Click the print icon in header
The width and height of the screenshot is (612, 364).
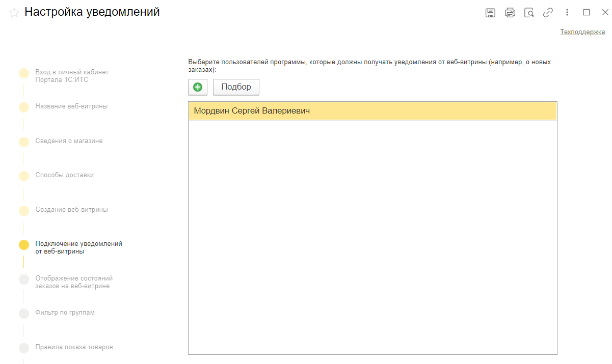pos(510,13)
